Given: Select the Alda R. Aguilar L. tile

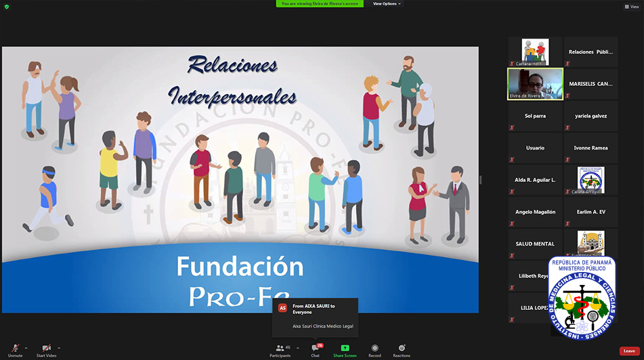Looking at the screenshot, I should click(535, 180).
